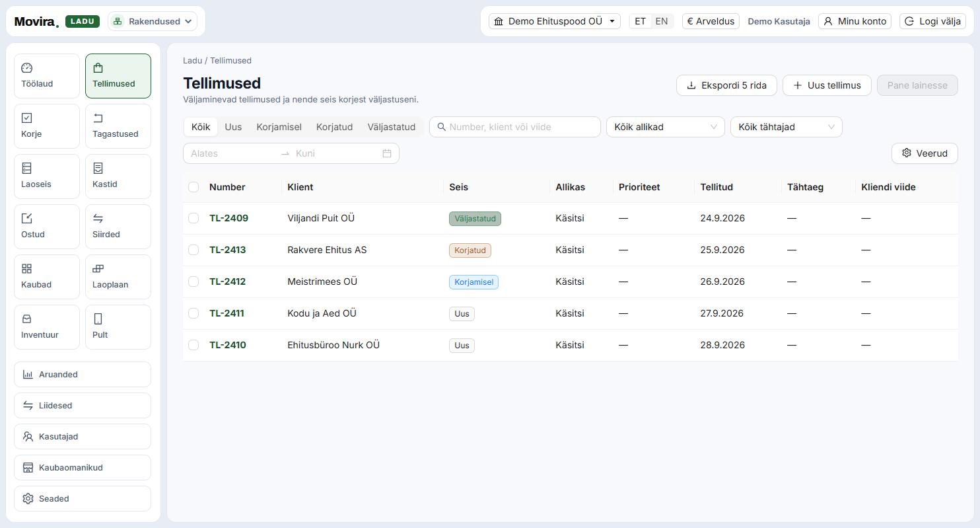
Task: Switch to the Uus status tab
Action: 233,127
